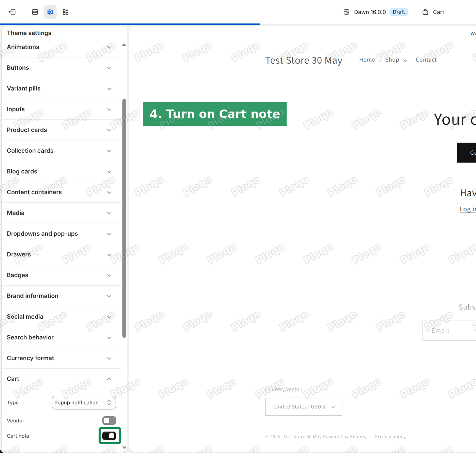This screenshot has height=453, width=476.
Task: Open the Shop navigation menu
Action: pos(396,60)
